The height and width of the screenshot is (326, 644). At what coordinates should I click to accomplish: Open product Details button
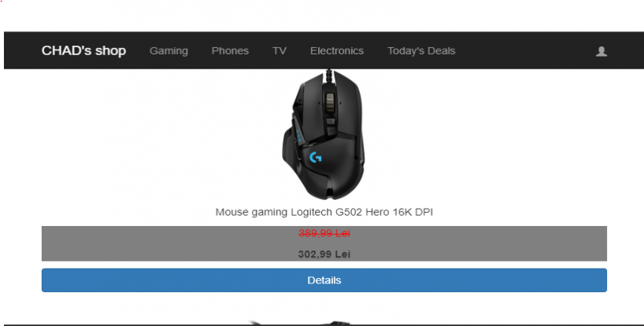(324, 280)
